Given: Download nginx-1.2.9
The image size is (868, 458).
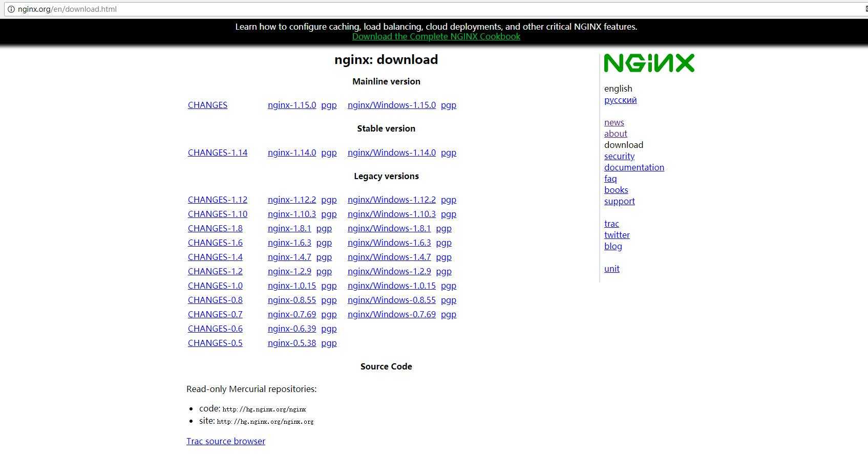Looking at the screenshot, I should (x=289, y=271).
